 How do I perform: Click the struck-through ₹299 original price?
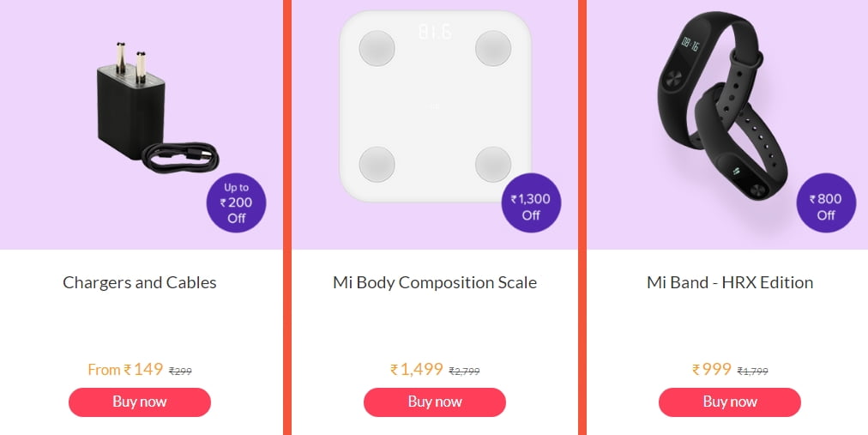pos(180,372)
